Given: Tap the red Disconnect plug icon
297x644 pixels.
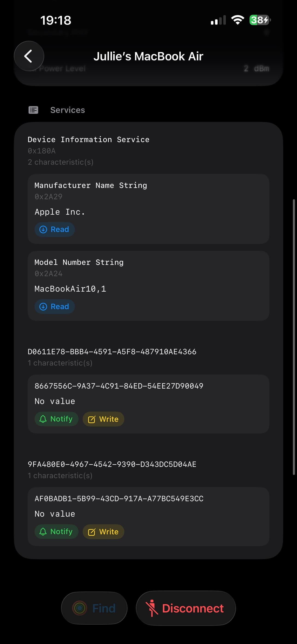Looking at the screenshot, I should point(152,608).
